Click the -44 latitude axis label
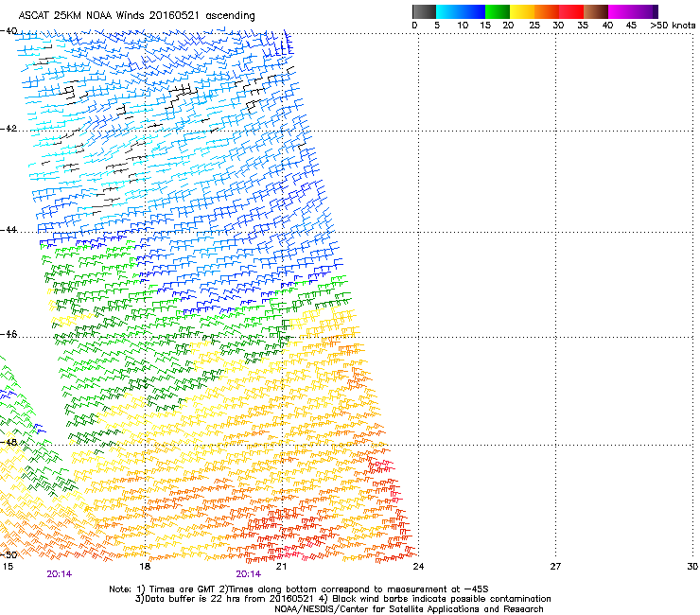Image resolution: width=700 pixels, height=615 pixels. (x=9, y=230)
